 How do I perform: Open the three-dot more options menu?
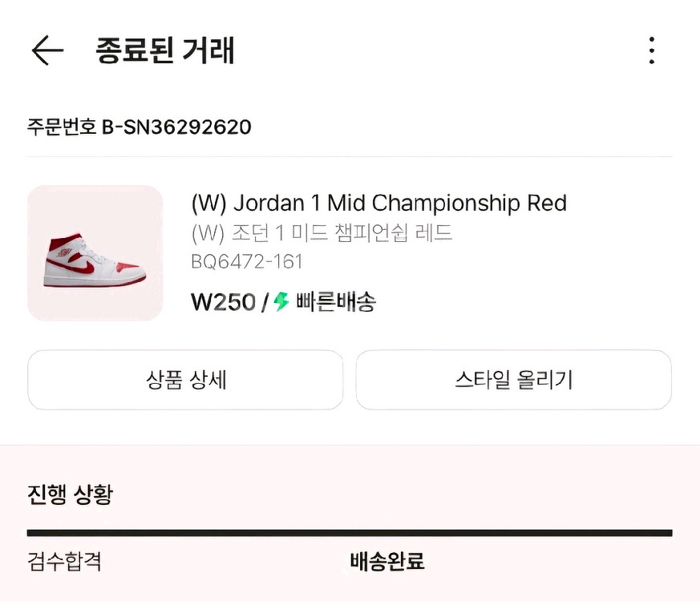651,50
